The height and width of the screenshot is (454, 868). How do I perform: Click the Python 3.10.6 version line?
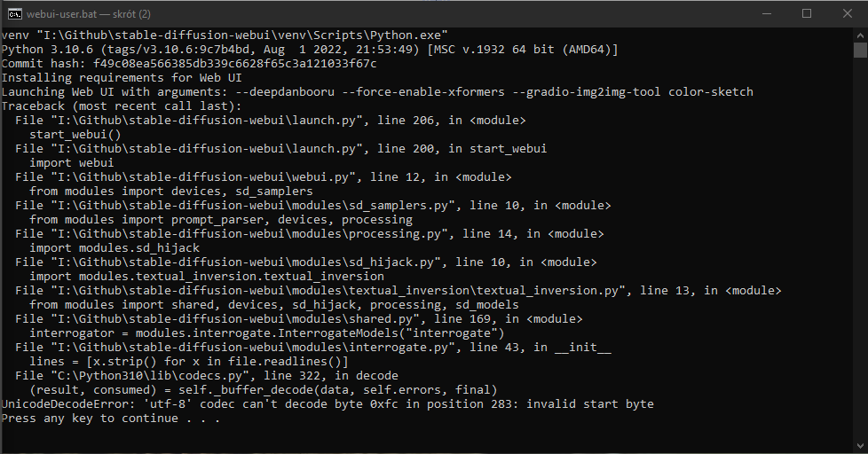pos(310,50)
